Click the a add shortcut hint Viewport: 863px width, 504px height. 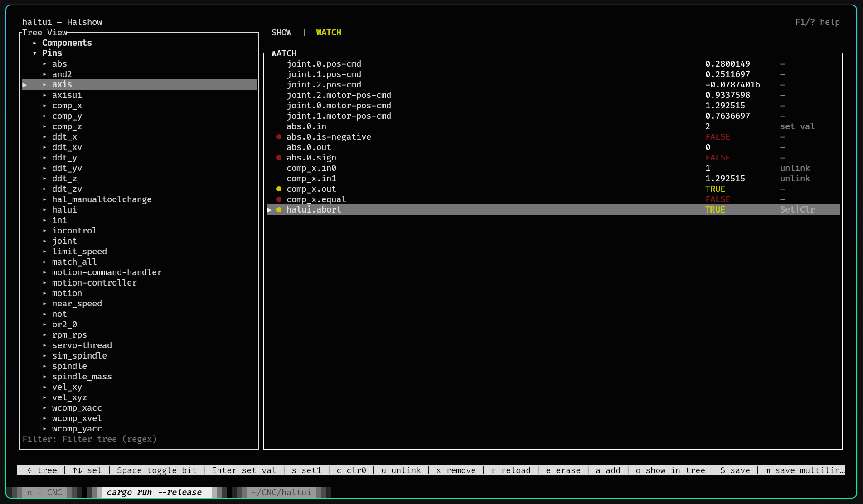click(608, 470)
